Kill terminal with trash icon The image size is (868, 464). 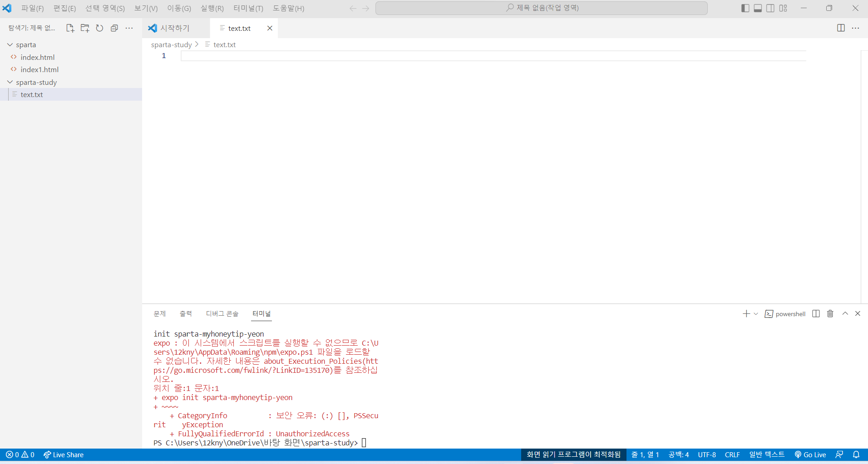coord(830,314)
